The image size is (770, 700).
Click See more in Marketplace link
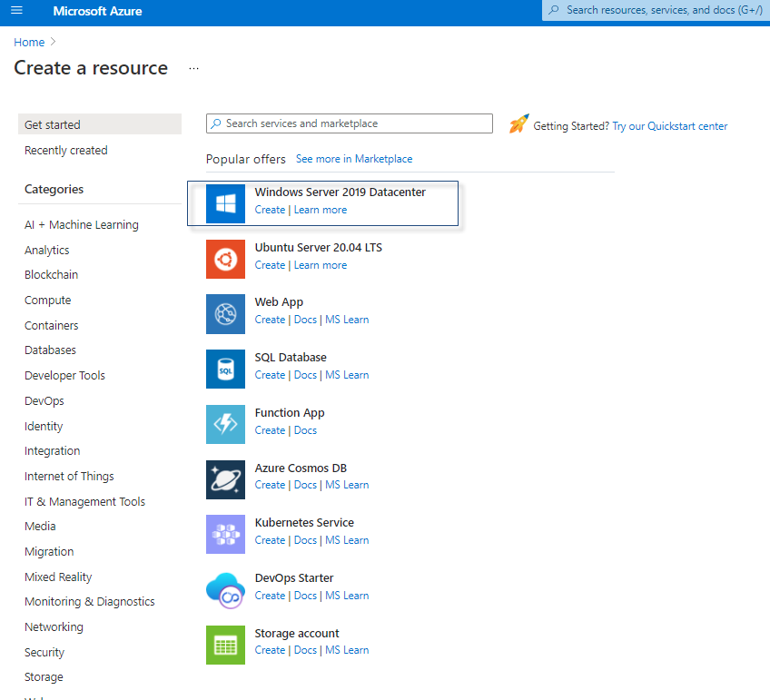[x=354, y=159]
